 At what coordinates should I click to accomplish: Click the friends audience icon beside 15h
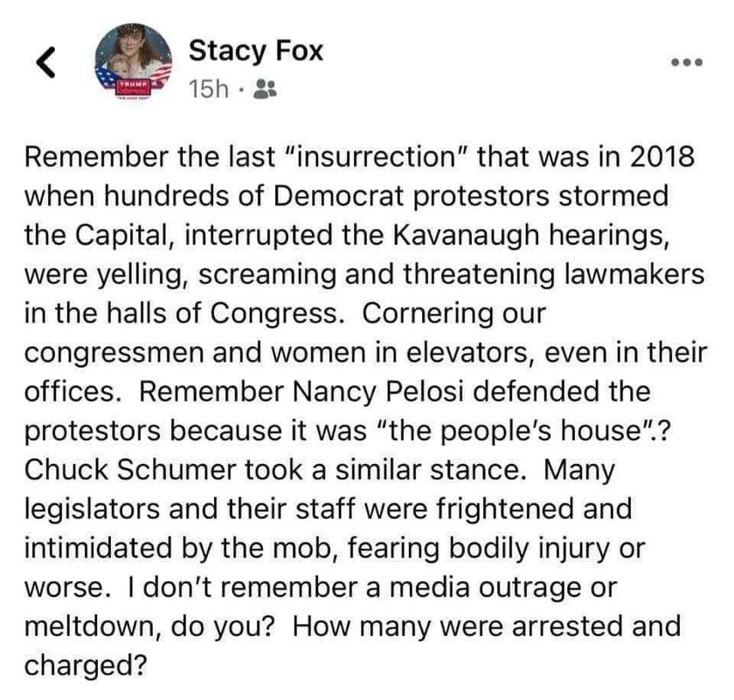point(265,88)
